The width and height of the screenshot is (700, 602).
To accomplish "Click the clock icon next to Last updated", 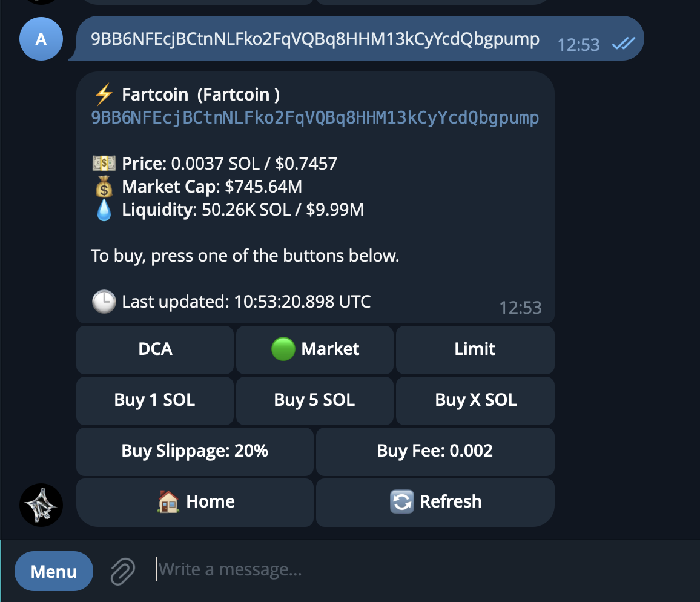I will pyautogui.click(x=104, y=301).
